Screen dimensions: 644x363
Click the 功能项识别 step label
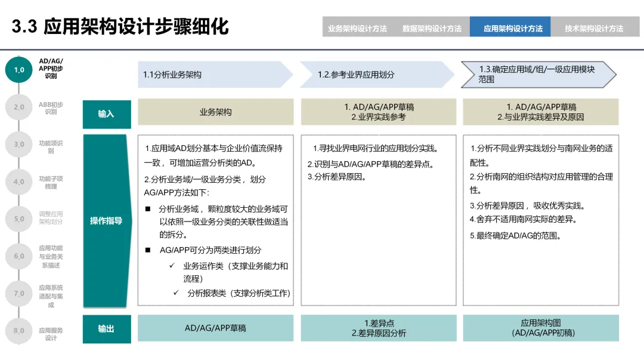click(51, 147)
